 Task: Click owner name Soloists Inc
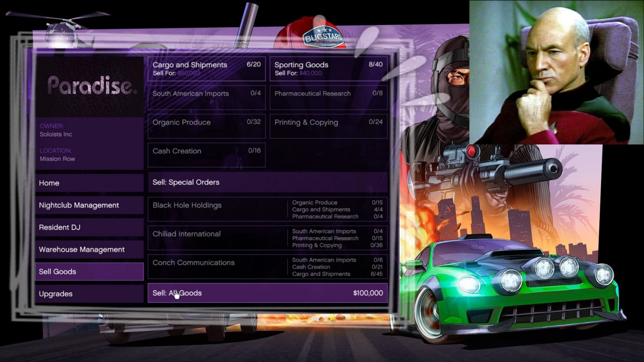(x=56, y=134)
